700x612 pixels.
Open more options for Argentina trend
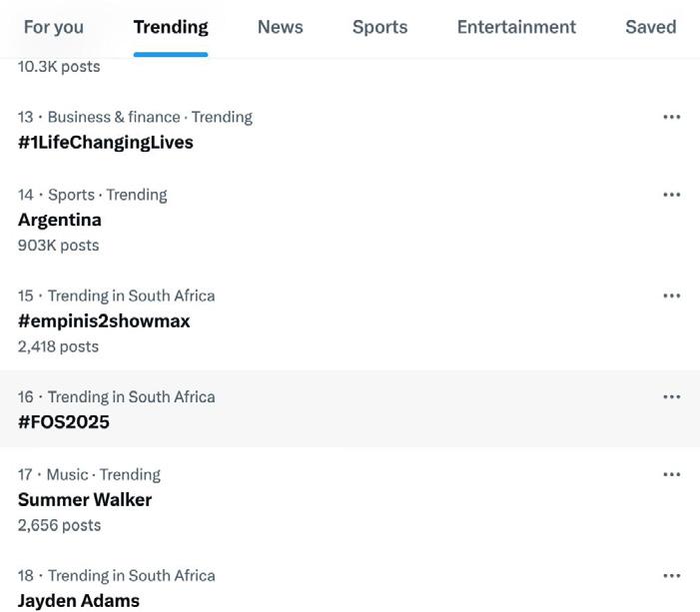tap(671, 195)
